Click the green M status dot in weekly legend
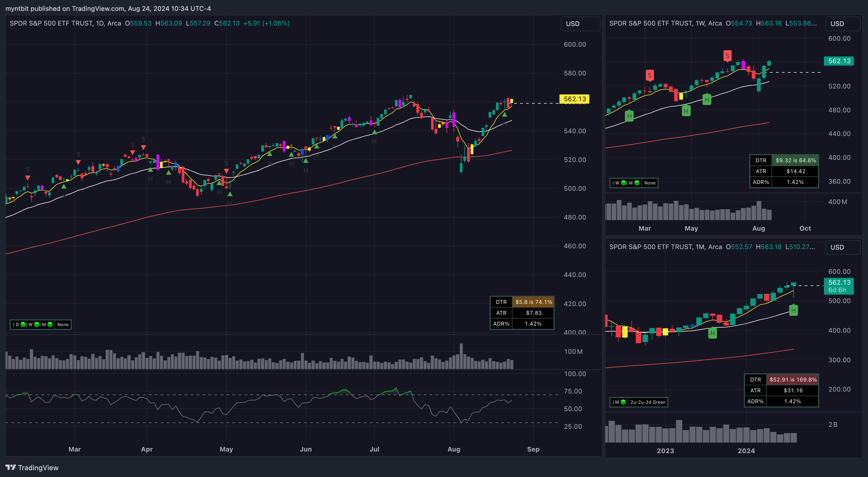 click(637, 183)
